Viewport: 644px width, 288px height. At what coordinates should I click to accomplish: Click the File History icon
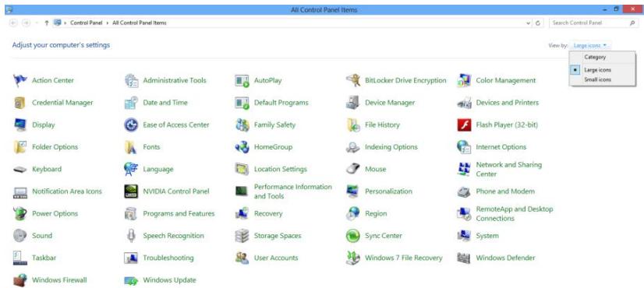[x=353, y=125]
